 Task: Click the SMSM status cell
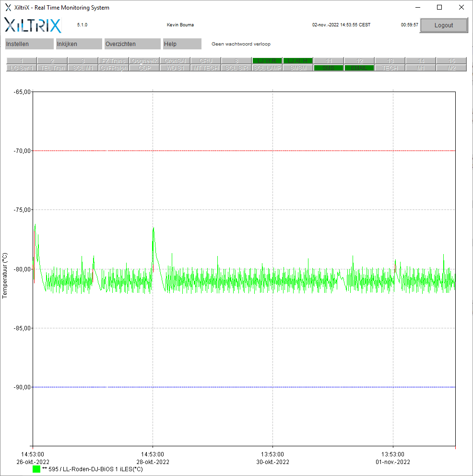pyautogui.click(x=298, y=68)
